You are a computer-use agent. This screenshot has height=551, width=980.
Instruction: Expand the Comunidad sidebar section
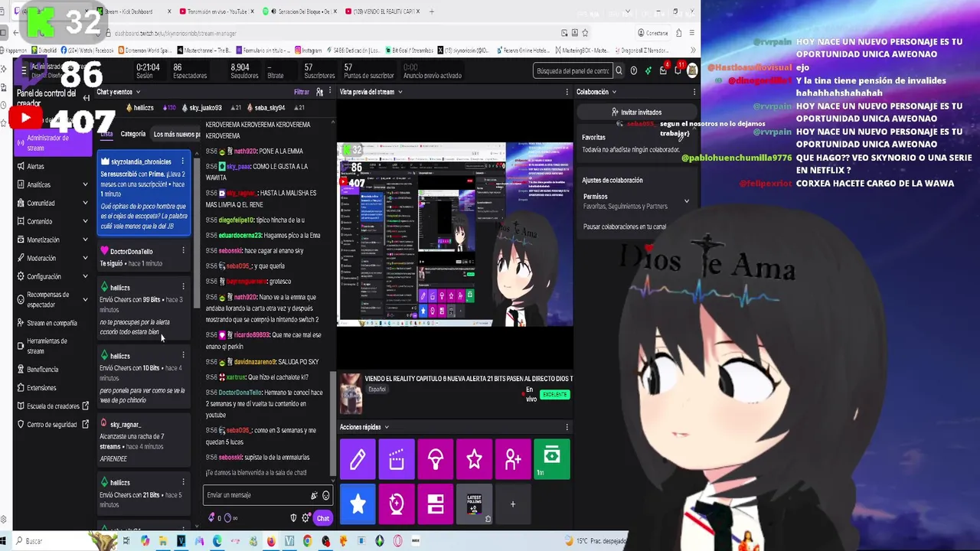pyautogui.click(x=85, y=203)
